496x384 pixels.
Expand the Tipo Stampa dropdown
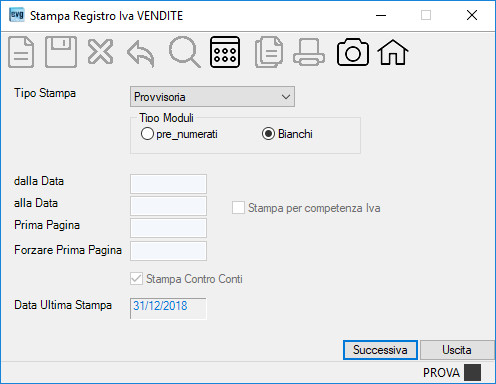(x=212, y=97)
